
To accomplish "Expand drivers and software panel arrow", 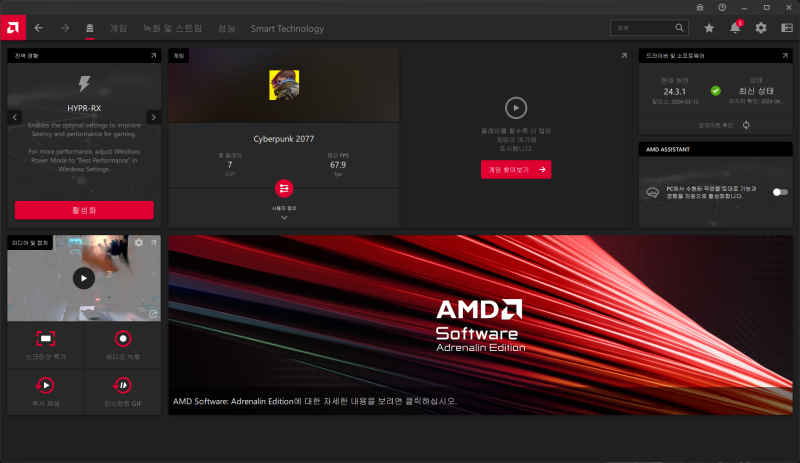I will pyautogui.click(x=785, y=56).
